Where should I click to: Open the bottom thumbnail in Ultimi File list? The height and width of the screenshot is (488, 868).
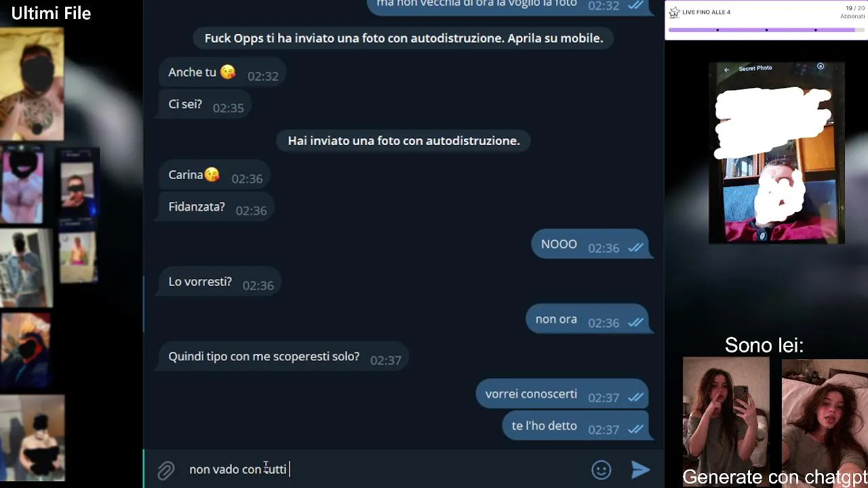(x=33, y=438)
